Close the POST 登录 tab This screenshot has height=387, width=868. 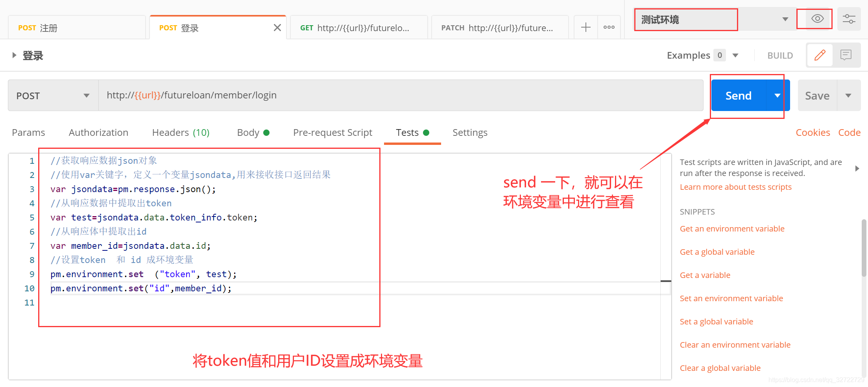[x=277, y=28]
